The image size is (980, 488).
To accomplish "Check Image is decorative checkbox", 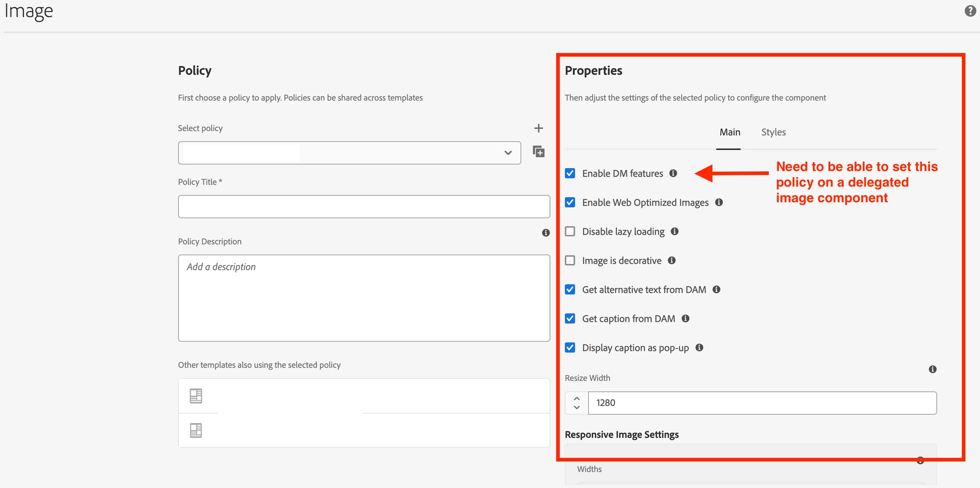I will (570, 260).
